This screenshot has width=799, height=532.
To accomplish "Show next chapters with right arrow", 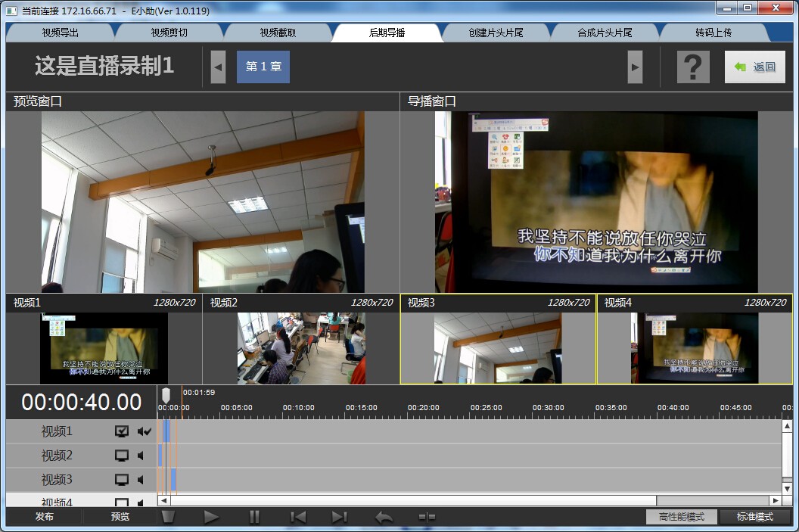I will tap(635, 67).
